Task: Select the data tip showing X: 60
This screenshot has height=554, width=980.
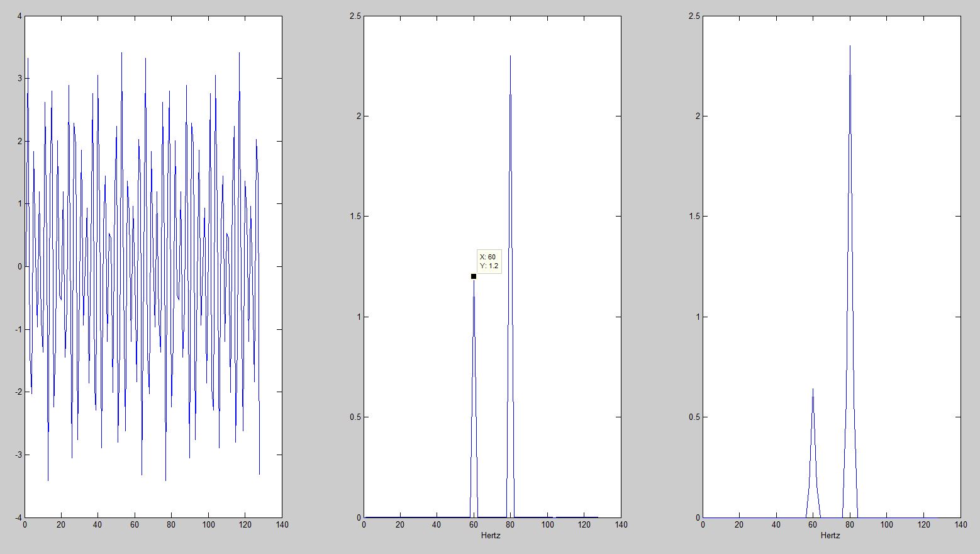Action: point(488,261)
